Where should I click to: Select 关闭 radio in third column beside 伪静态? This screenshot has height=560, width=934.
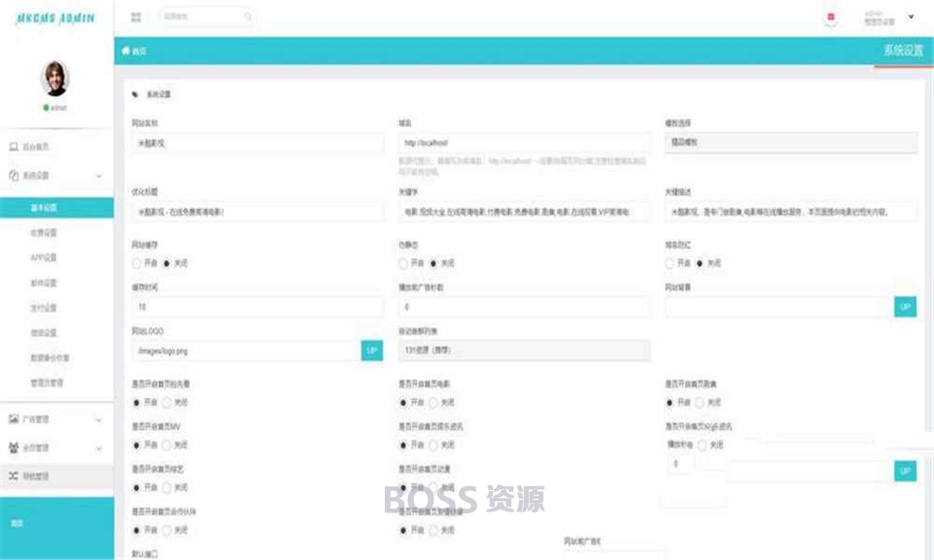click(700, 263)
